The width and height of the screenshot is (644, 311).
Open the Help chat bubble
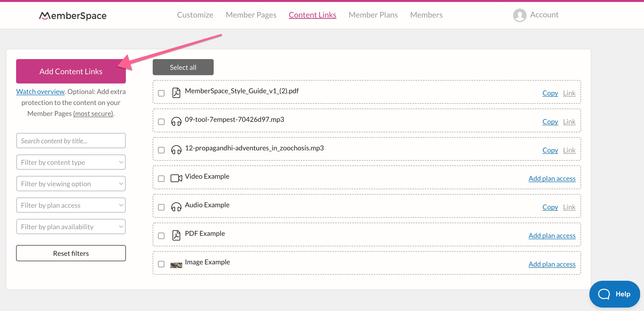tap(615, 294)
